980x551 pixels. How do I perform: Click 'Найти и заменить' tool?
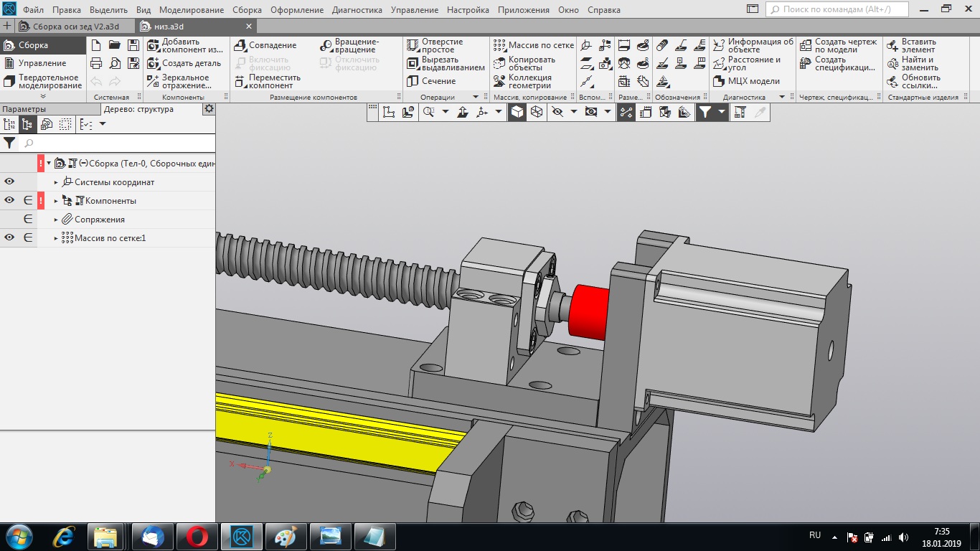[912, 64]
